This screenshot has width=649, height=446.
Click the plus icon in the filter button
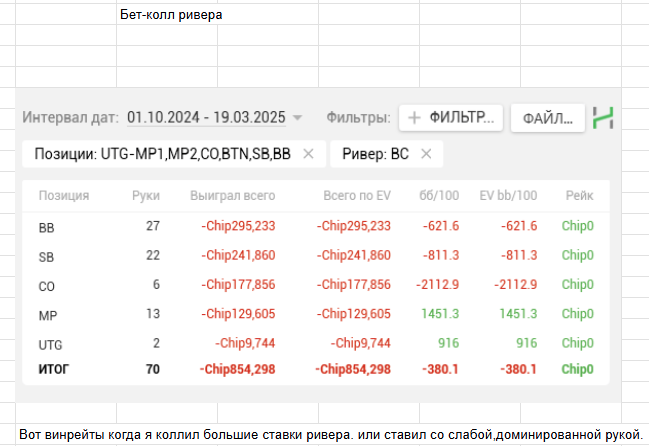(x=414, y=118)
